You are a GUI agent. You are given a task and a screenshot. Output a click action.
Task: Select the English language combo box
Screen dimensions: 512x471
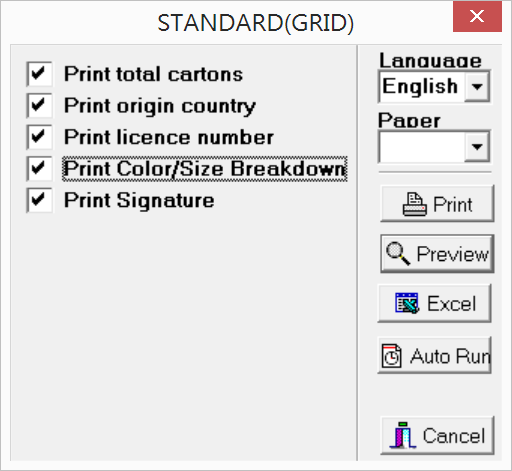tap(434, 87)
